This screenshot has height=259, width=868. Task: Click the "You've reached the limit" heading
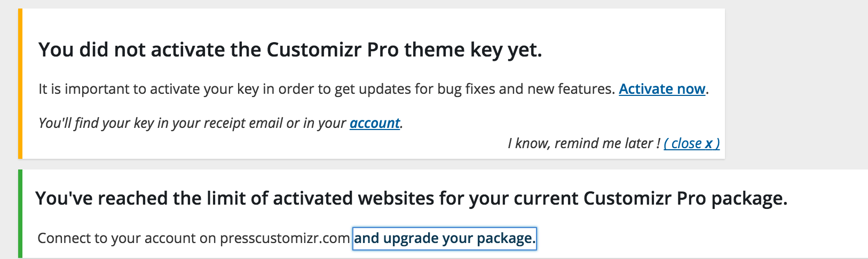(x=411, y=198)
